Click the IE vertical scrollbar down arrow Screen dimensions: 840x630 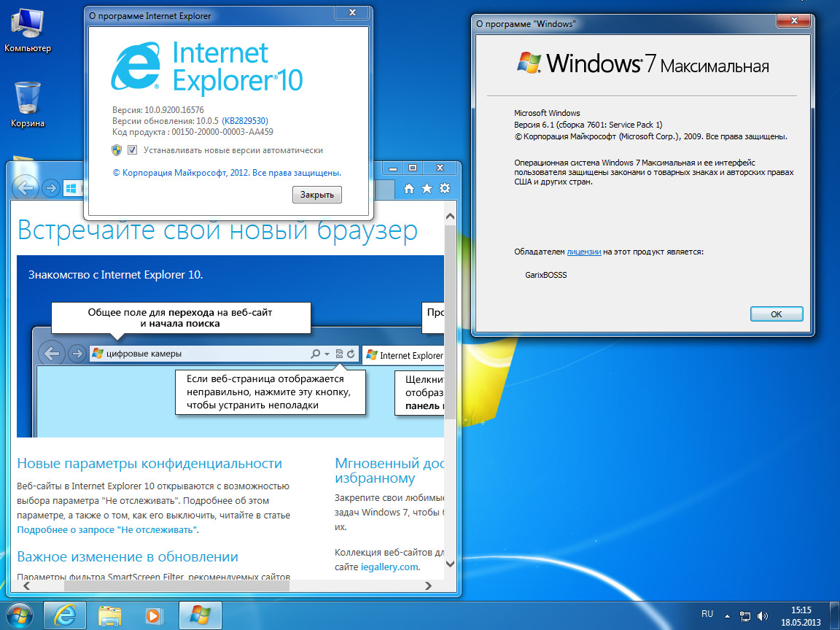pos(450,564)
